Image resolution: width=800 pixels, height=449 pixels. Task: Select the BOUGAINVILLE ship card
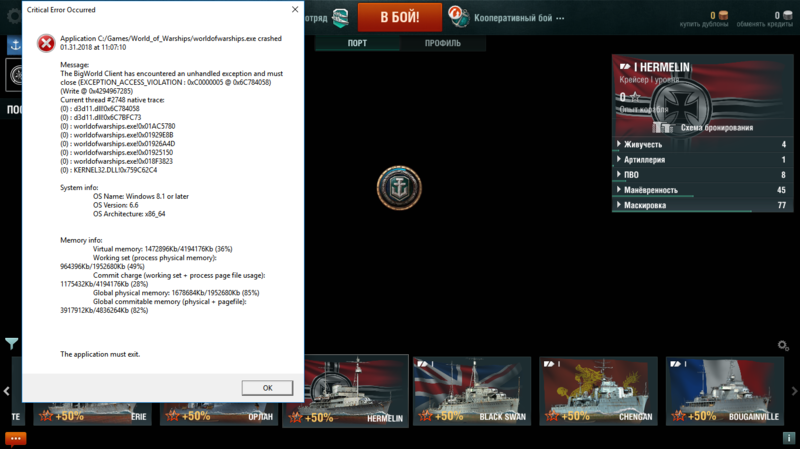click(725, 391)
